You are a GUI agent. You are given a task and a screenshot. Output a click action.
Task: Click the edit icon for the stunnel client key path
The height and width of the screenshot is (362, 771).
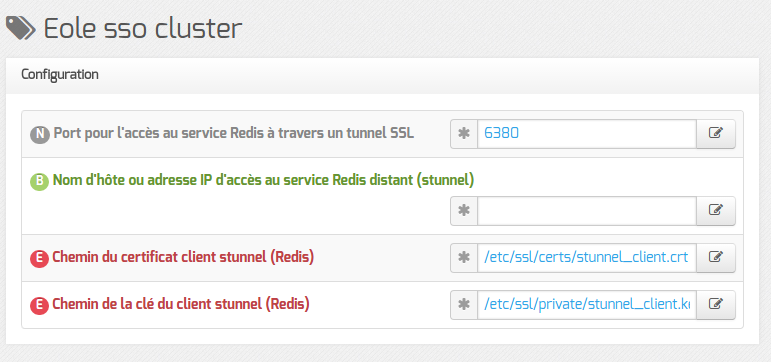[716, 304]
